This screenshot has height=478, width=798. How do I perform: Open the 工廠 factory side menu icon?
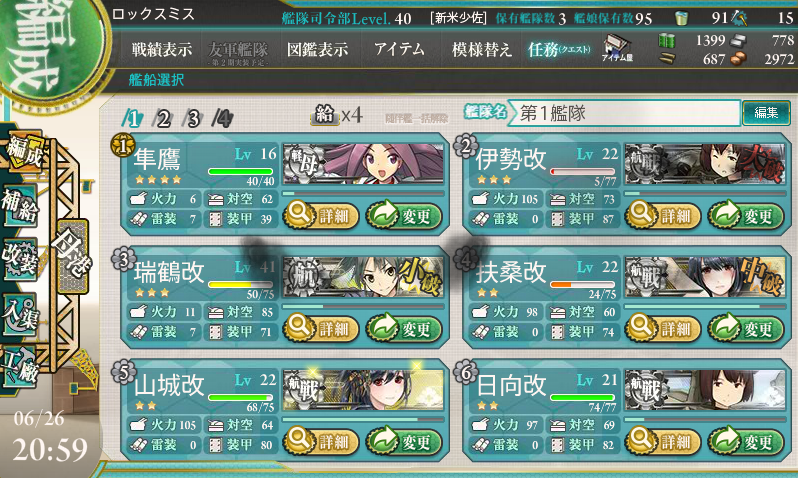[19, 368]
